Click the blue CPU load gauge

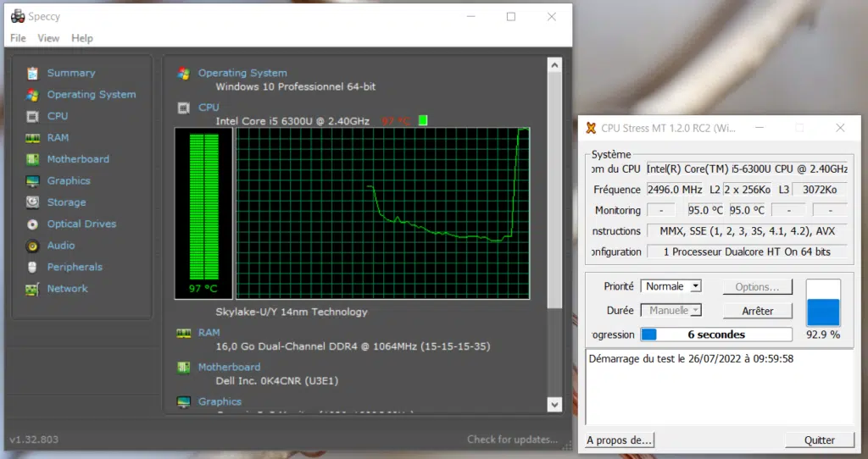tap(823, 303)
